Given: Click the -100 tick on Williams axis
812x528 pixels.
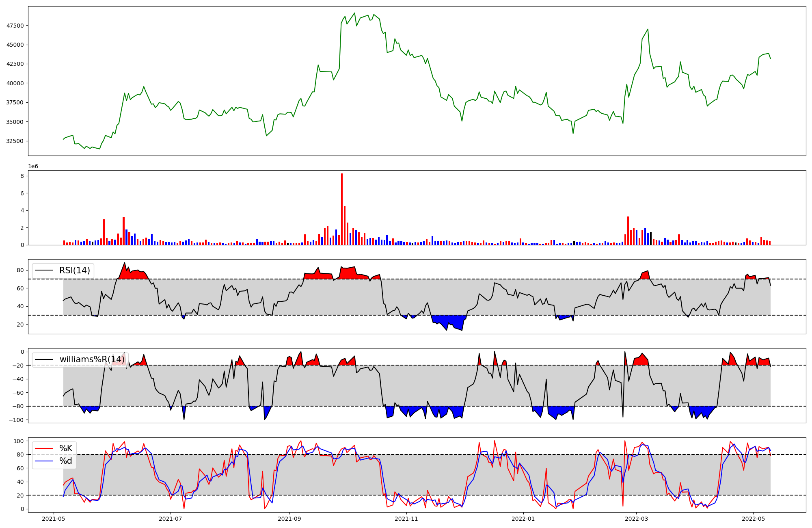Looking at the screenshot, I should click(17, 420).
